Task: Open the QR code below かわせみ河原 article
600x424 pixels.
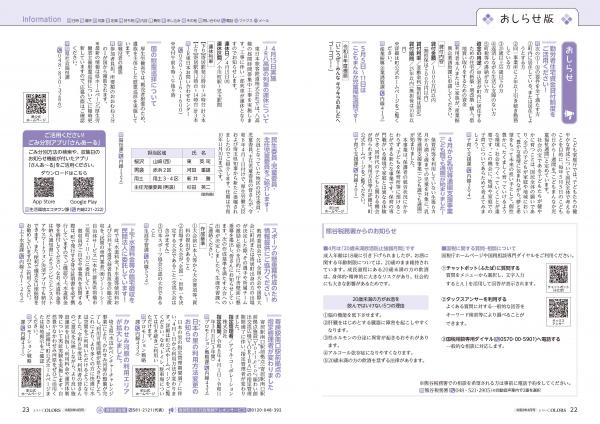Action: tap(31, 378)
